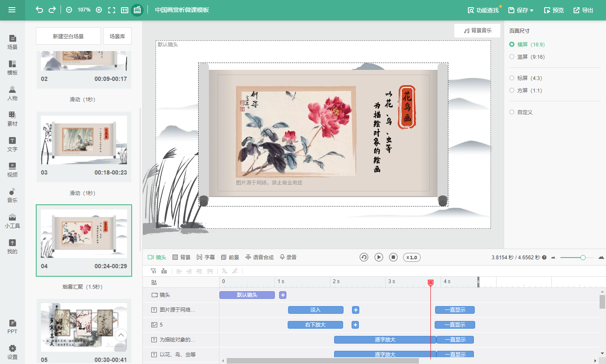
Task: Click the red playhead marker
Action: pos(430,283)
